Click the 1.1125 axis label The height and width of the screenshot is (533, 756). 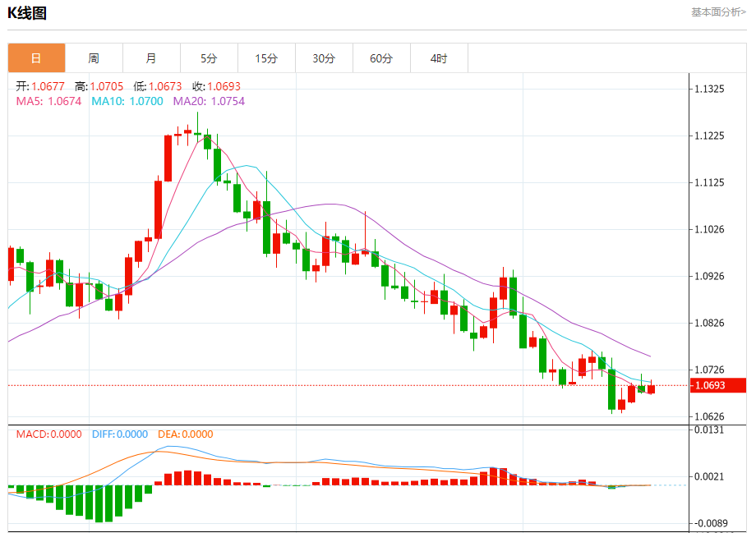tap(709, 182)
